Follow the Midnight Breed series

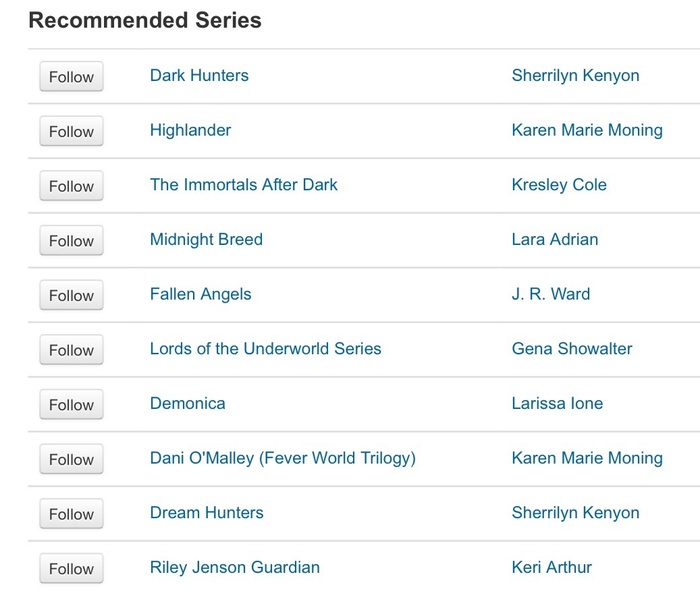click(x=71, y=240)
